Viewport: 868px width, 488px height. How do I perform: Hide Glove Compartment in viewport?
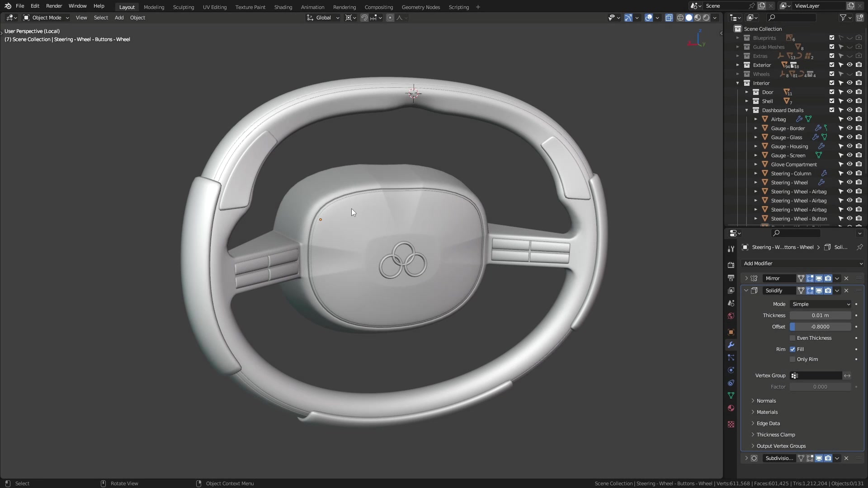(x=849, y=164)
